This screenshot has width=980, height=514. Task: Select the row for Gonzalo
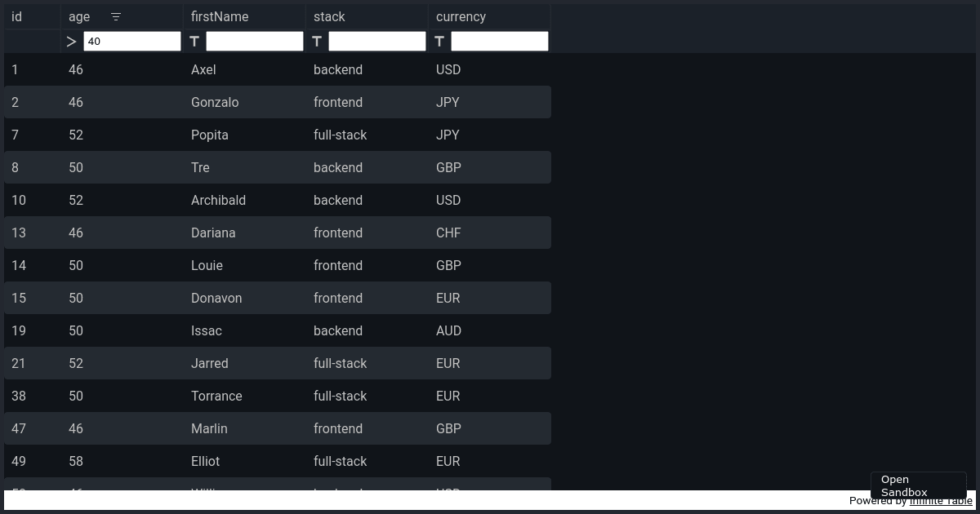click(x=278, y=102)
